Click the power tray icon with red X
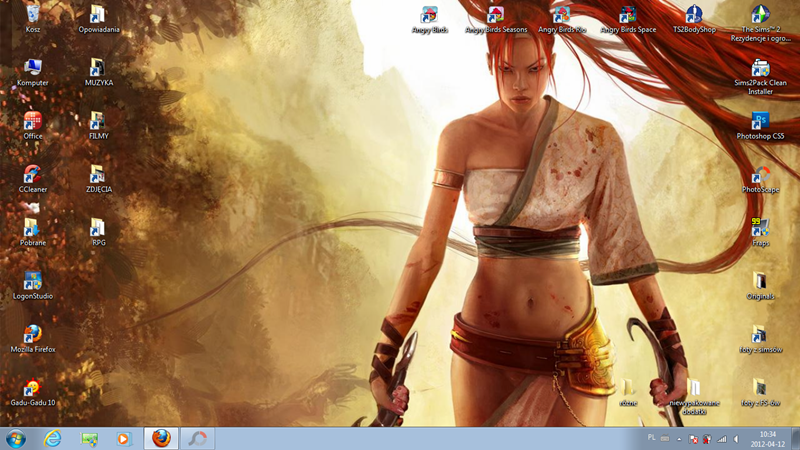800x450 pixels. click(x=707, y=439)
